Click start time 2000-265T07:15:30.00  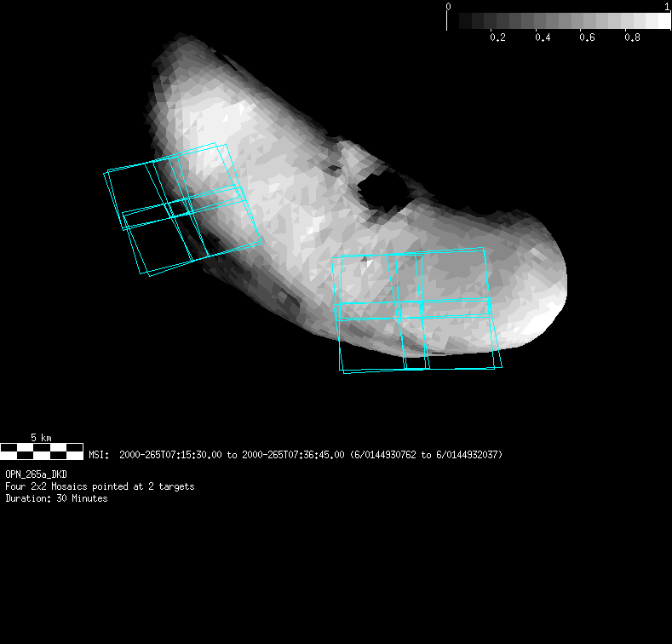(170, 455)
